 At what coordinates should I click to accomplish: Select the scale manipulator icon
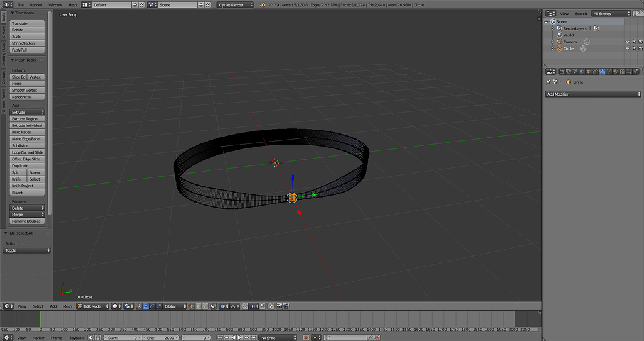pos(159,306)
